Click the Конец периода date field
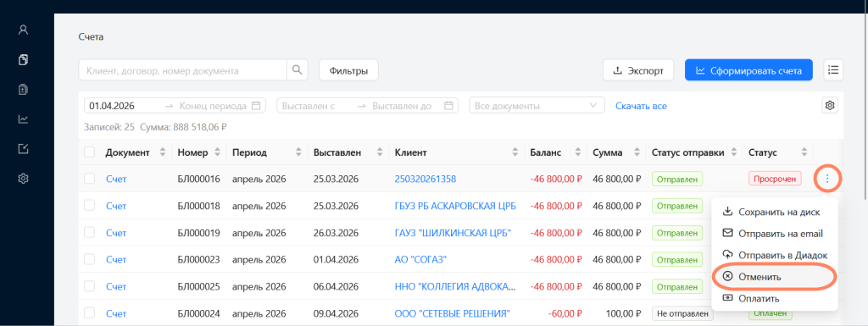 [x=213, y=106]
